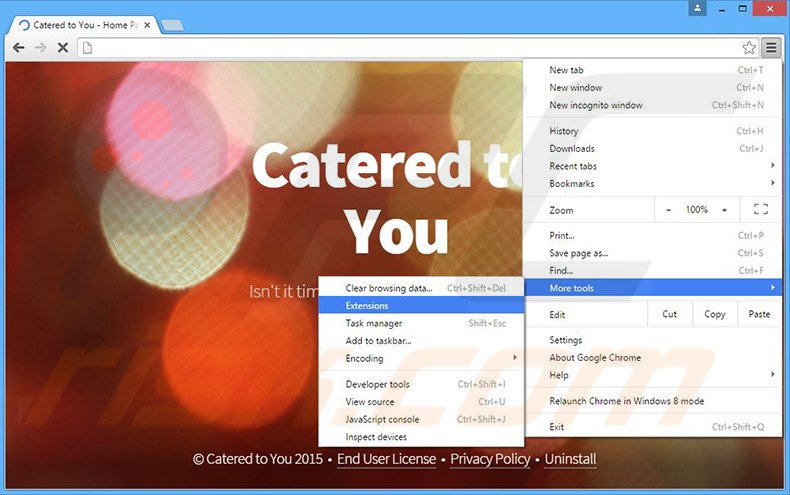790x495 pixels.
Task: Click the Copy button in Edit row
Action: pyautogui.click(x=714, y=314)
